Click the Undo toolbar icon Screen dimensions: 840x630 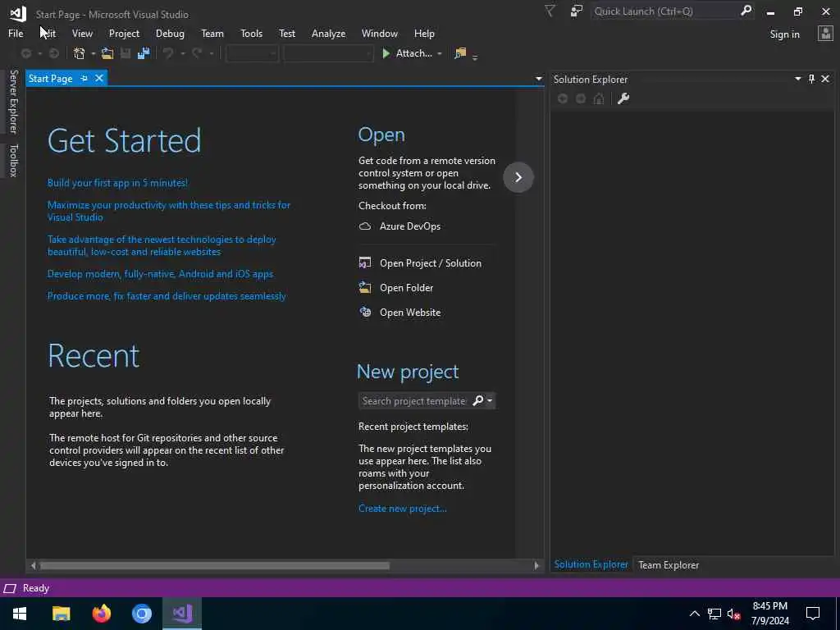[x=168, y=53]
